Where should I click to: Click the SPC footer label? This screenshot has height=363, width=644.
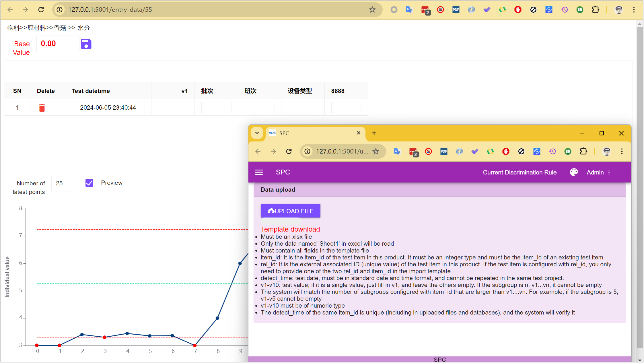(x=440, y=360)
